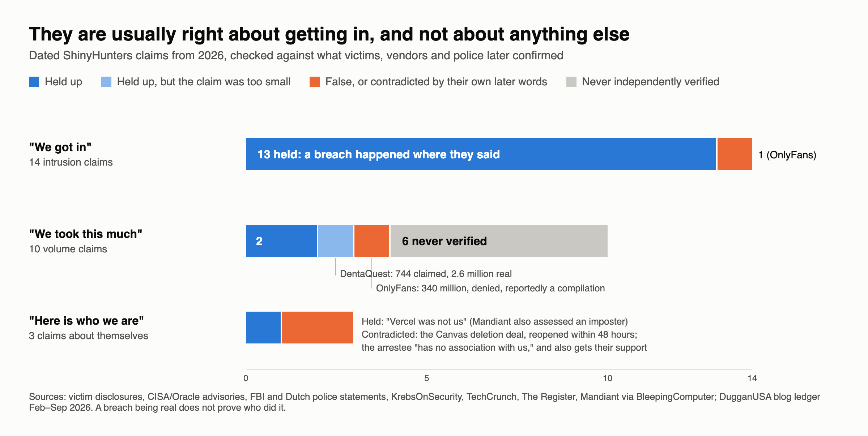Select the orange OnlyFans segment in intrusion bar

point(735,154)
